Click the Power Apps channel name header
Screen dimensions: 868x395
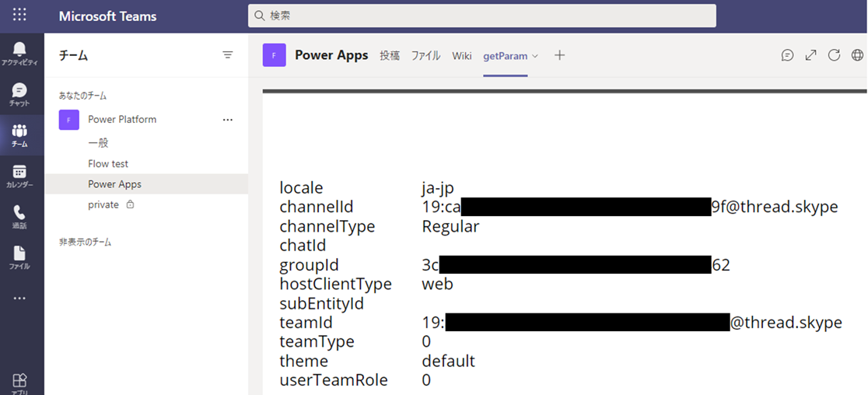[331, 55]
